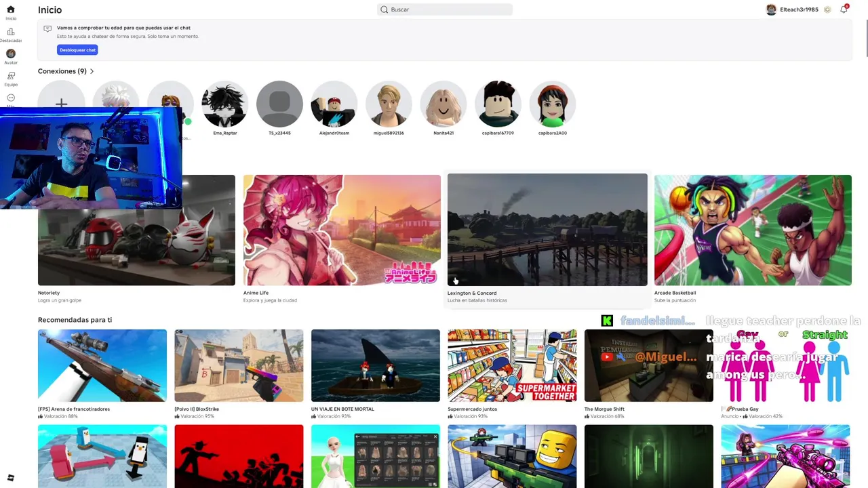Image resolution: width=868 pixels, height=488 pixels.
Task: Open capibara167709's profile
Action: tap(498, 108)
